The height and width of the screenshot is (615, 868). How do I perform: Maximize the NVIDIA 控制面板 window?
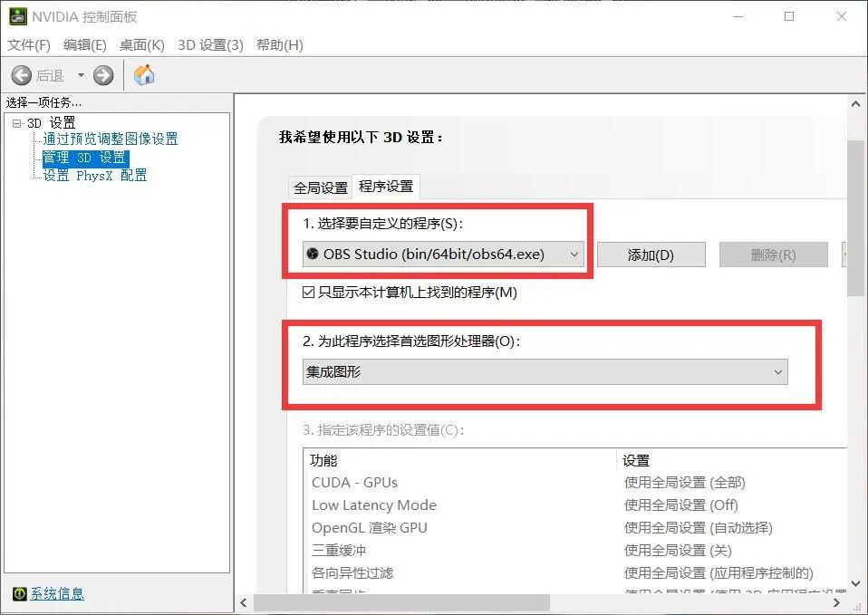789,16
